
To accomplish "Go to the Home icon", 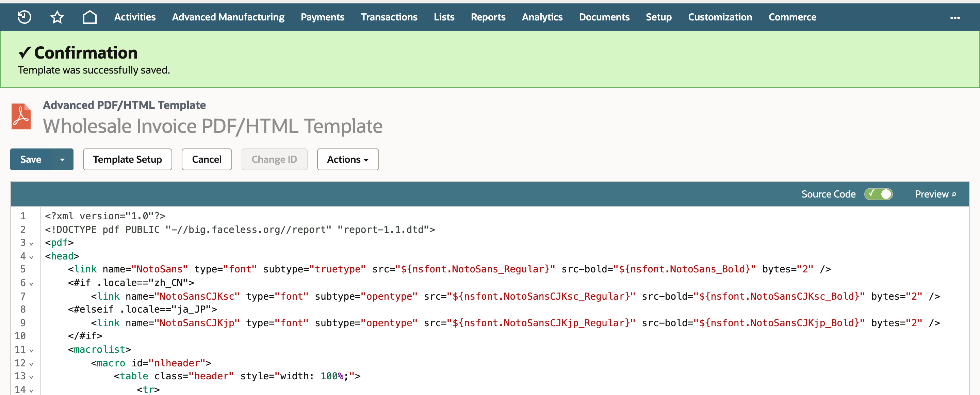I will click(90, 17).
